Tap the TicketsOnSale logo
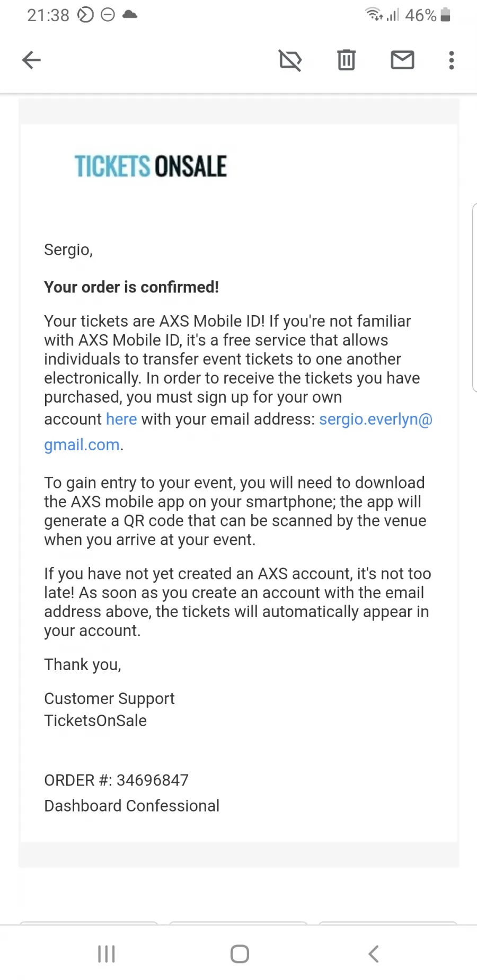This screenshot has width=477, height=980. pos(151,166)
